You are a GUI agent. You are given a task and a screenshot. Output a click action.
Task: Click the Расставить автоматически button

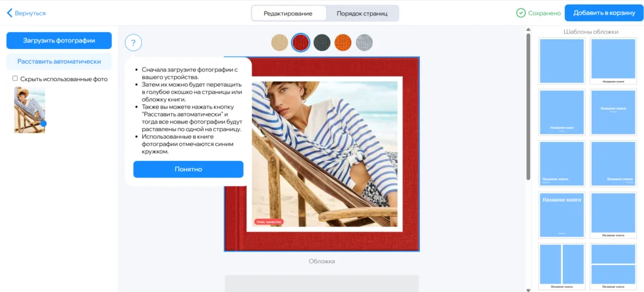click(59, 62)
